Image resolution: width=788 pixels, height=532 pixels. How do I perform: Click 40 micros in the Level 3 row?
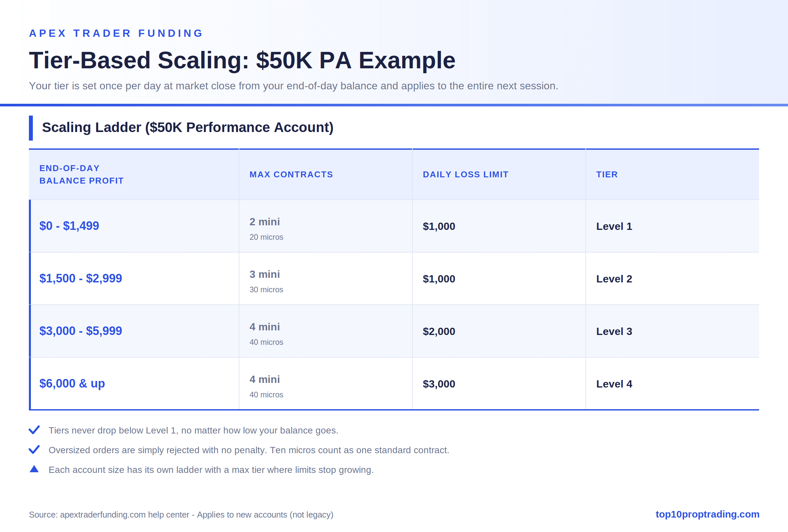point(266,342)
